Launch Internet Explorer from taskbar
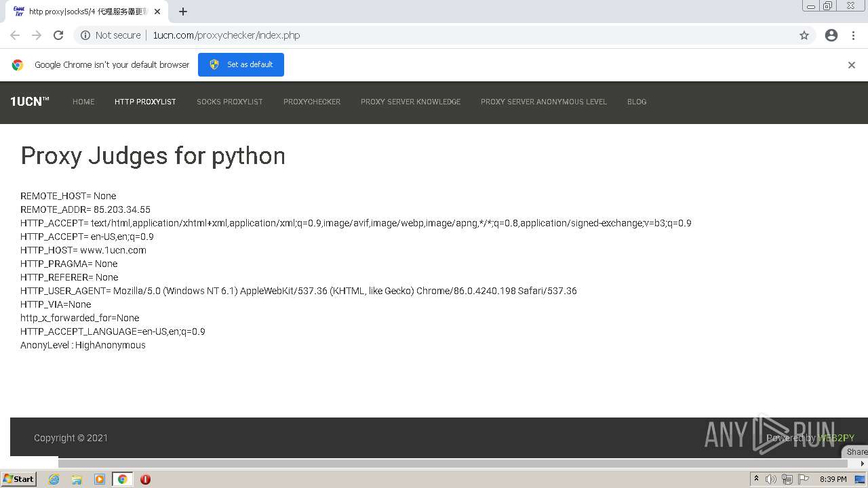Screen dimensions: 868x488 tap(54, 479)
